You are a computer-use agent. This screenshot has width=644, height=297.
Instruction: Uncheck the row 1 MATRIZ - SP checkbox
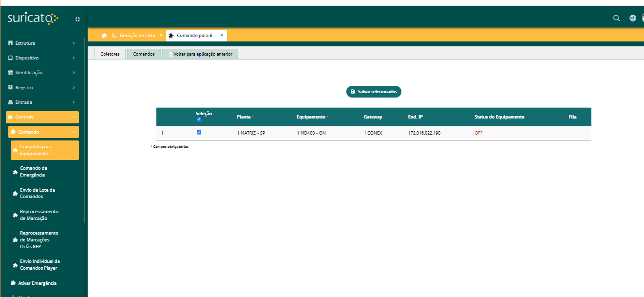(x=199, y=132)
